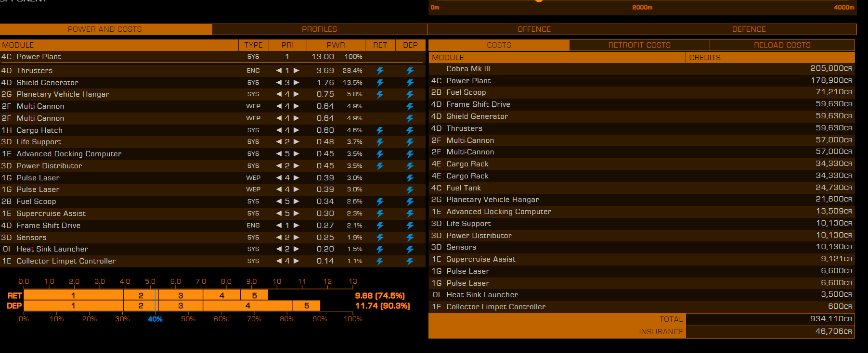Toggle the first Pulse Laser deployed power icon
868x353 pixels.
pos(410,178)
